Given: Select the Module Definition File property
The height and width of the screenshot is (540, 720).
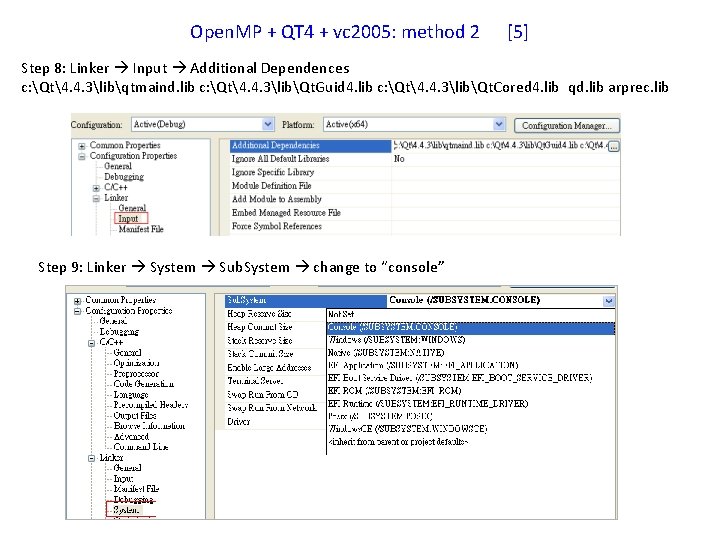Looking at the screenshot, I should (310, 186).
